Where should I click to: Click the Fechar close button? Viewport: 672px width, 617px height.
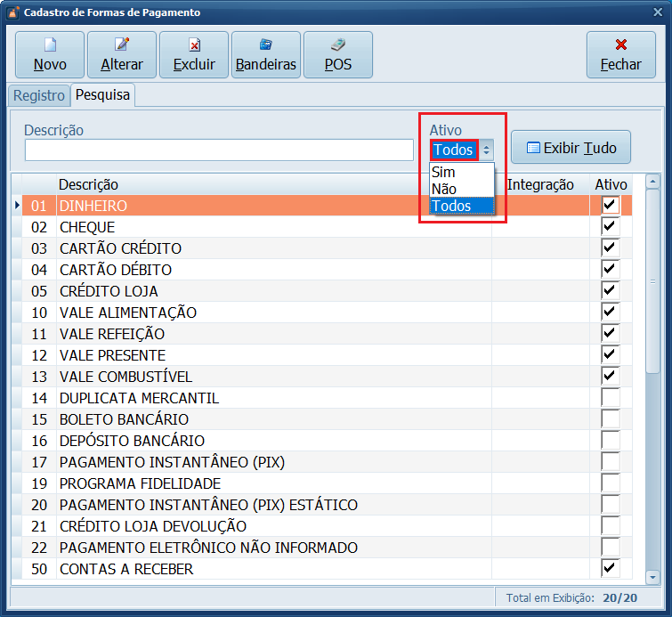click(620, 54)
